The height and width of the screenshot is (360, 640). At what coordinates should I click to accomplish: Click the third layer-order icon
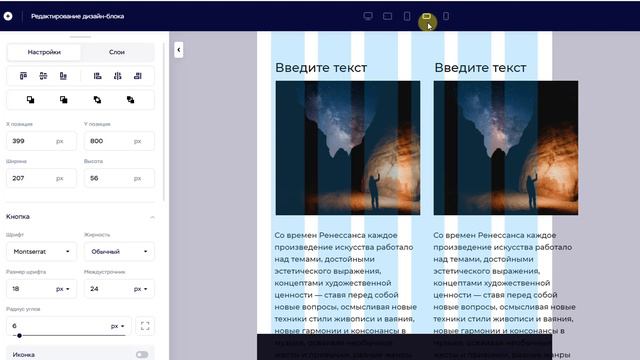tap(97, 100)
